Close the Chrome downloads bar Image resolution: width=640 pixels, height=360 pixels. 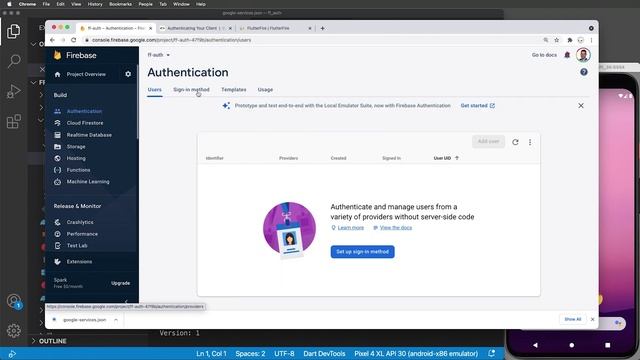(592, 319)
